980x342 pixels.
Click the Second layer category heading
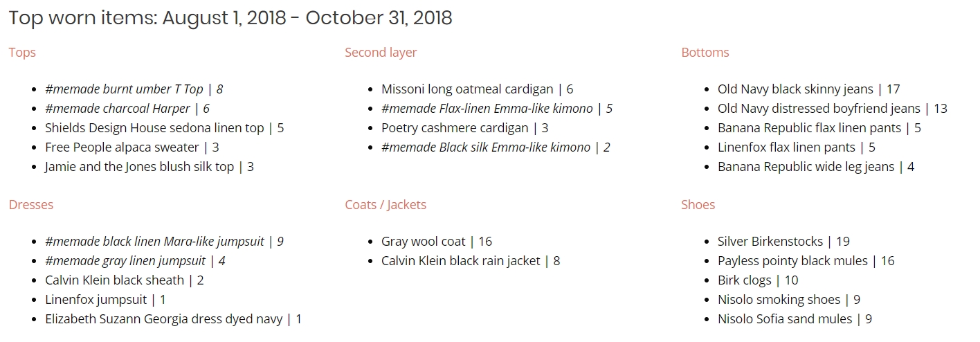(381, 53)
